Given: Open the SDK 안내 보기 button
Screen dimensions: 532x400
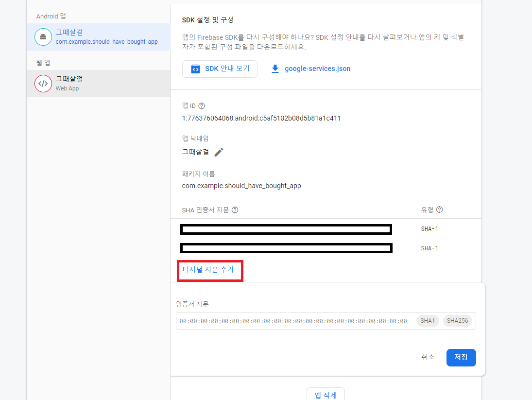Looking at the screenshot, I should [x=220, y=69].
